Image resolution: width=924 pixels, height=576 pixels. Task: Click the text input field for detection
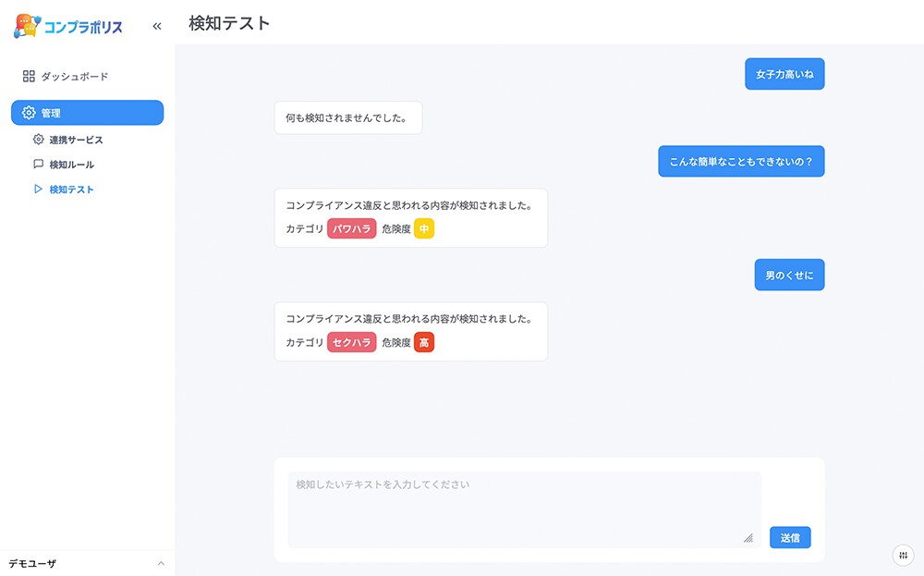coord(523,507)
